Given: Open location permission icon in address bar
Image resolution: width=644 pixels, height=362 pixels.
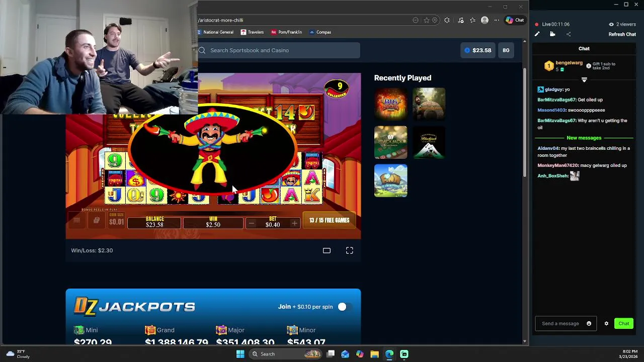Looking at the screenshot, I should tap(435, 20).
